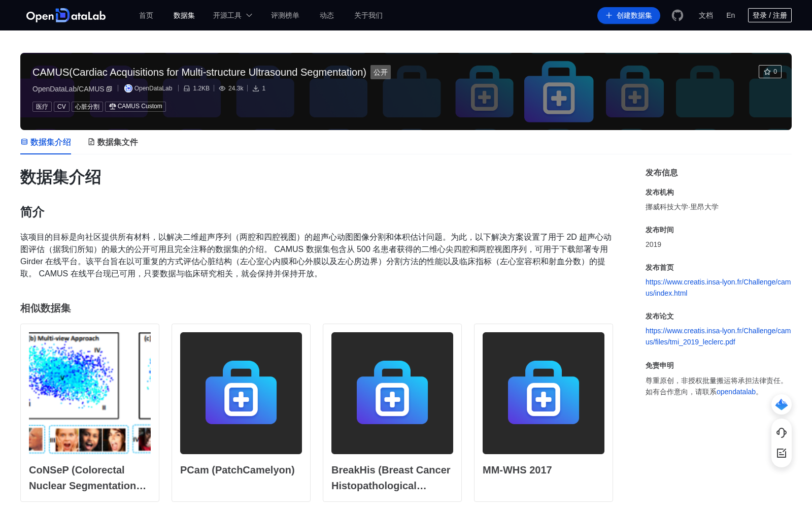Open 数据集 in the navigation bar
This screenshot has width=812, height=508.
(184, 15)
